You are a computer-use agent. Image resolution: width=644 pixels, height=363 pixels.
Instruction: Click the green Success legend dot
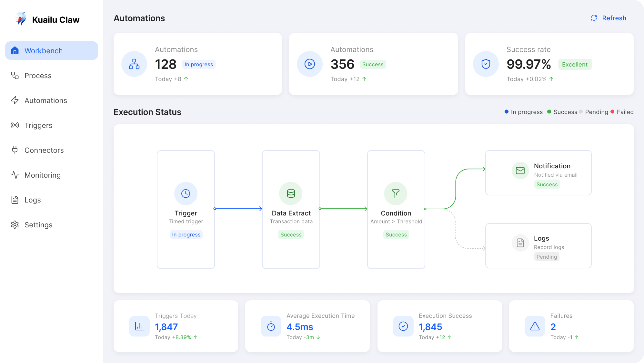coord(549,112)
